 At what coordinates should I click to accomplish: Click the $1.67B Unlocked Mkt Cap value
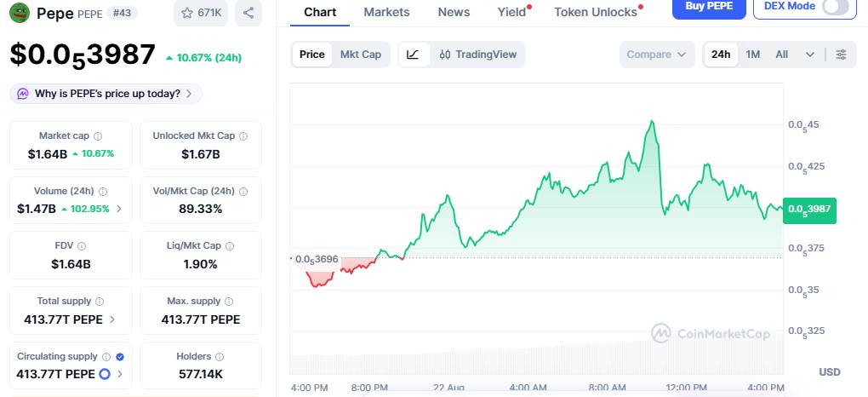coord(200,153)
